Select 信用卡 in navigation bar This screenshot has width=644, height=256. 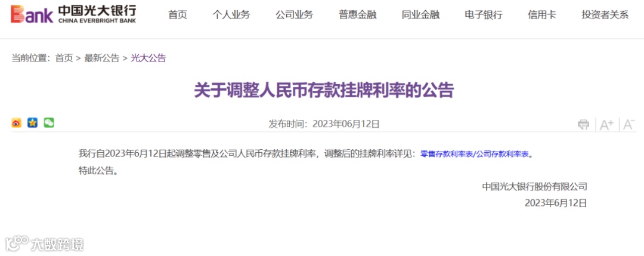pyautogui.click(x=541, y=15)
